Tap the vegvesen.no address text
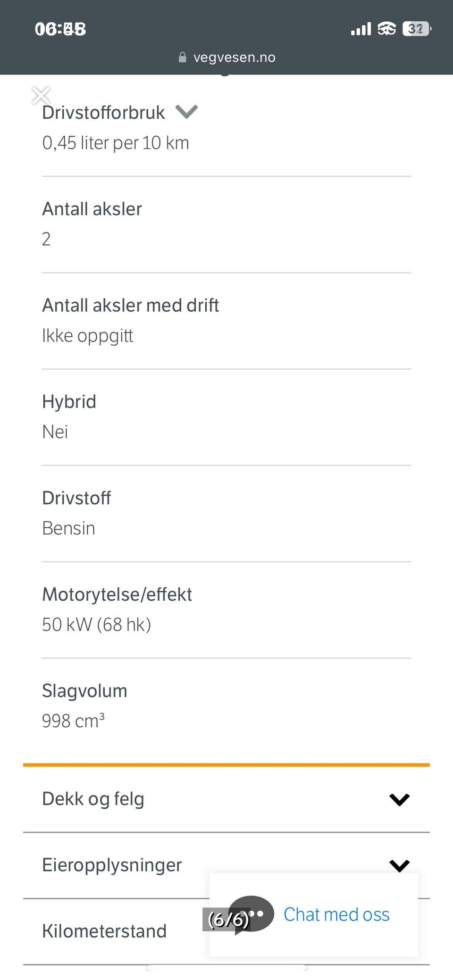453x980 pixels. click(x=234, y=58)
